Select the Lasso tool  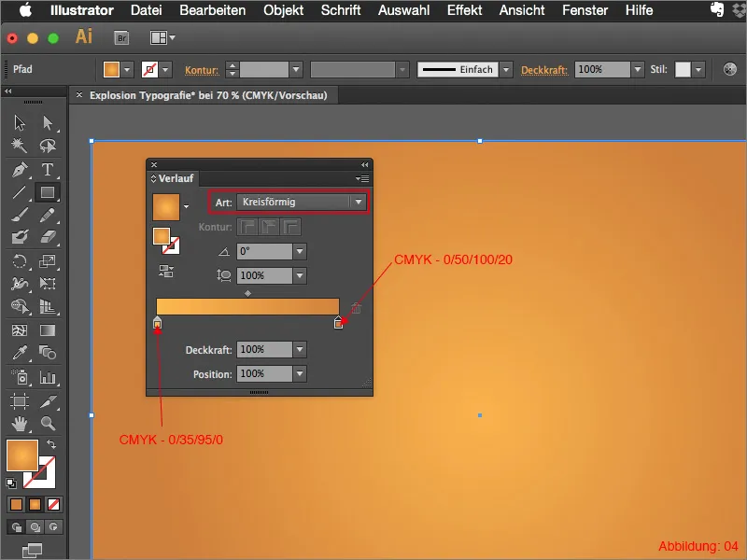(48, 146)
